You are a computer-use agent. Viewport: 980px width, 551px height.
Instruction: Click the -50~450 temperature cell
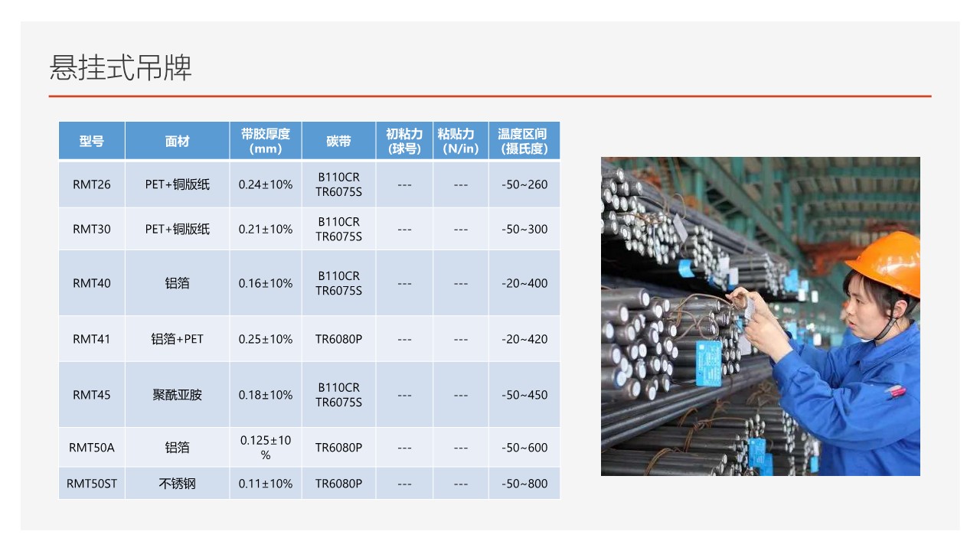click(524, 395)
